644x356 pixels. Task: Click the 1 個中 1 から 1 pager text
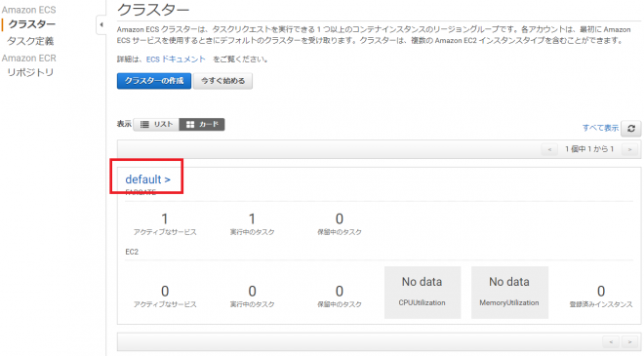click(x=589, y=149)
